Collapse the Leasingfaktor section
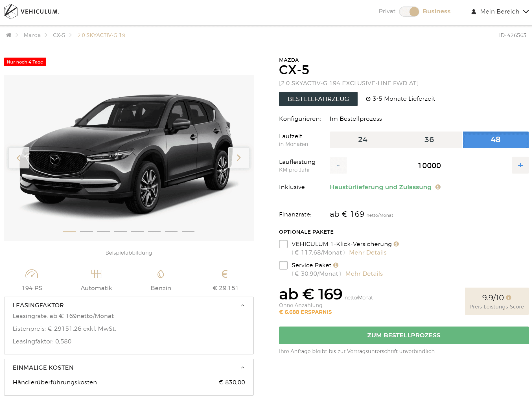Viewport: 532px width, 403px height. tap(243, 305)
